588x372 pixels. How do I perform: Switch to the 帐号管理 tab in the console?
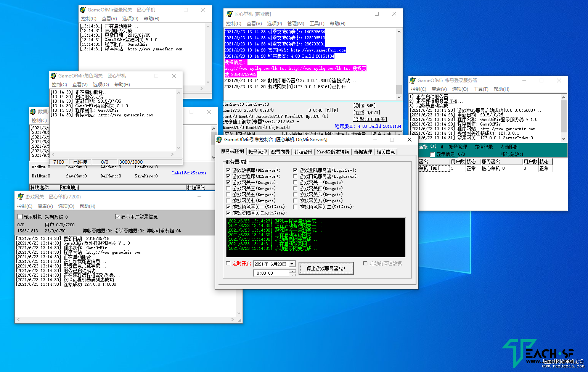click(258, 152)
